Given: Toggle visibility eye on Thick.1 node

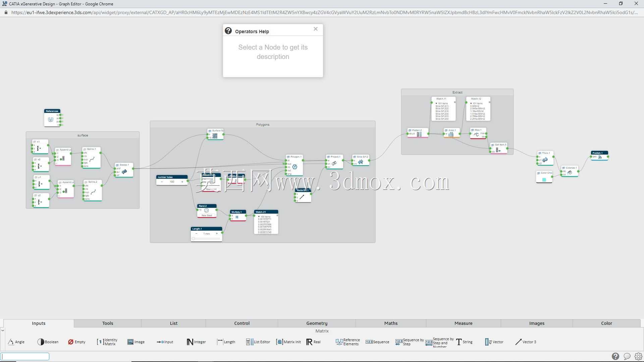Looking at the screenshot, I should [x=540, y=153].
